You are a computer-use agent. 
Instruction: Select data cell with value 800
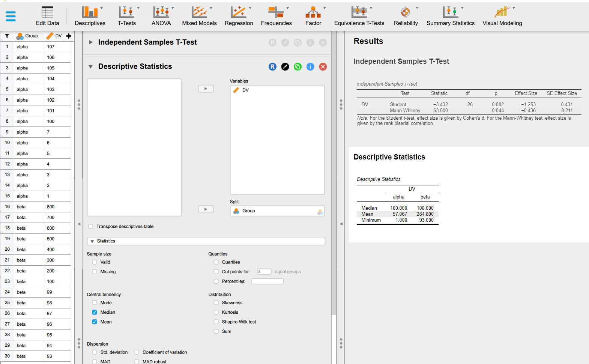(57, 207)
